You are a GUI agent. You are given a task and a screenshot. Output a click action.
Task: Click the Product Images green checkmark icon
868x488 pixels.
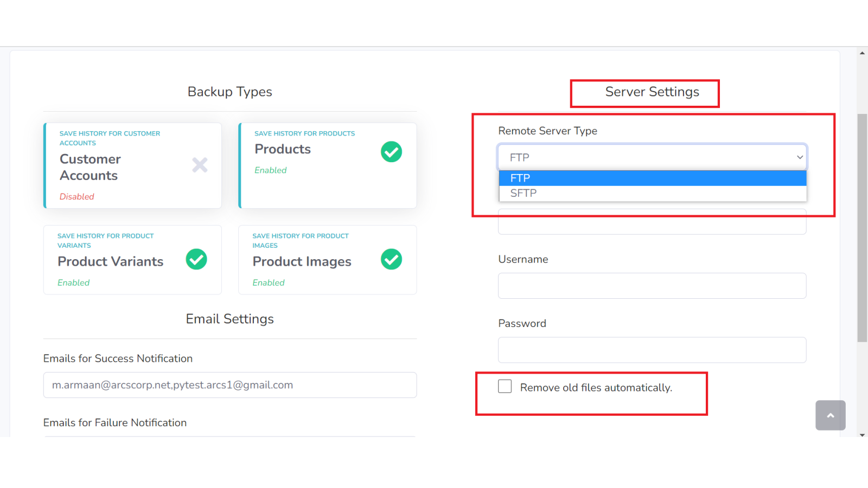pyautogui.click(x=391, y=259)
